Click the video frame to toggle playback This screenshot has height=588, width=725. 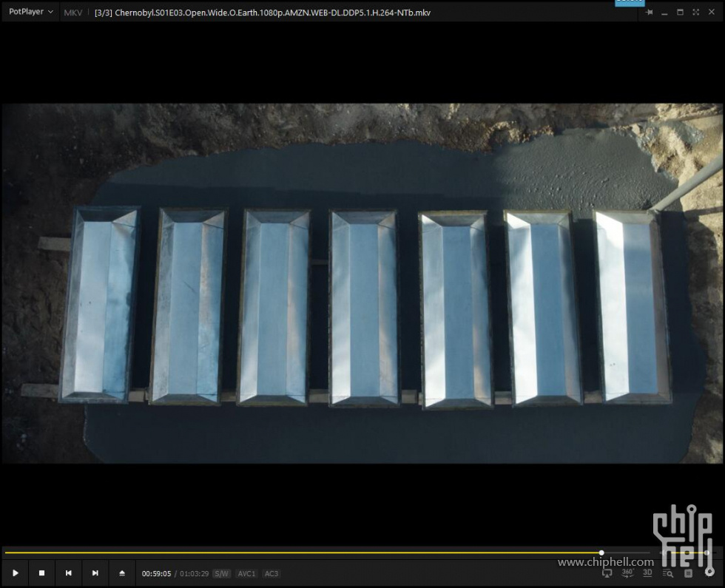click(x=362, y=283)
